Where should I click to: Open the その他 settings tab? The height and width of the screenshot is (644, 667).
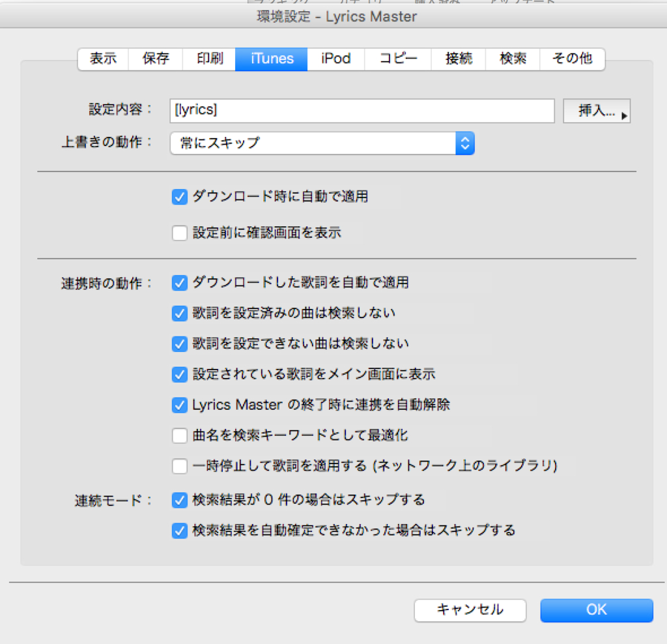coord(572,59)
